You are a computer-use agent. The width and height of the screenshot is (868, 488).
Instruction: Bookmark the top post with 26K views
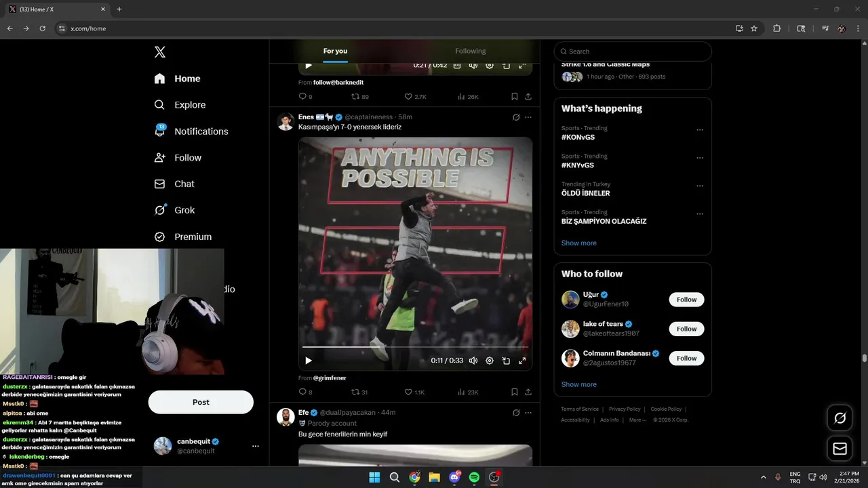515,97
